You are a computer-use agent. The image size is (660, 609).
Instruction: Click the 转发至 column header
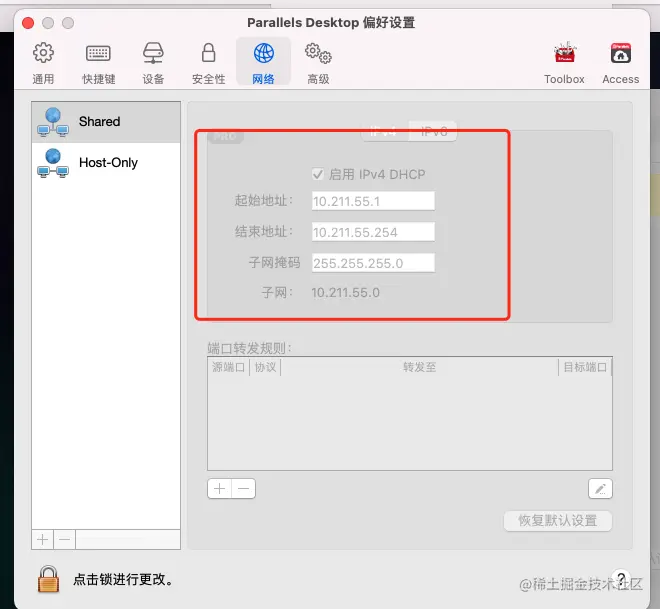tap(419, 367)
